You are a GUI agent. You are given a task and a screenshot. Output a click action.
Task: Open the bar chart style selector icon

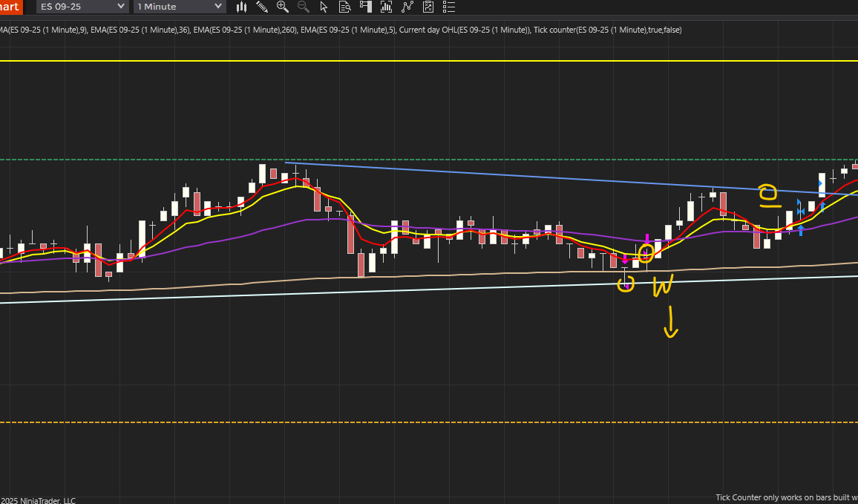(x=241, y=7)
